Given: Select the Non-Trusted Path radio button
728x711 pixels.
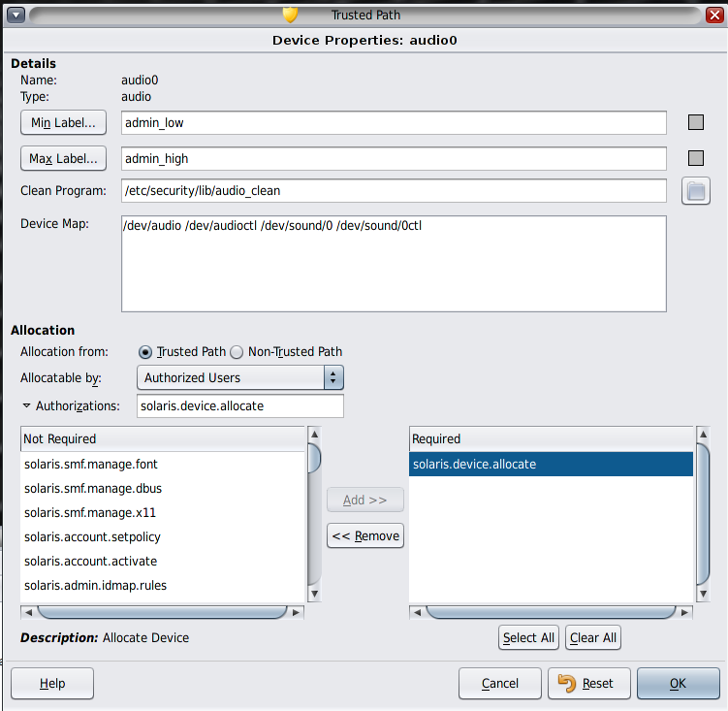Looking at the screenshot, I should 237,352.
